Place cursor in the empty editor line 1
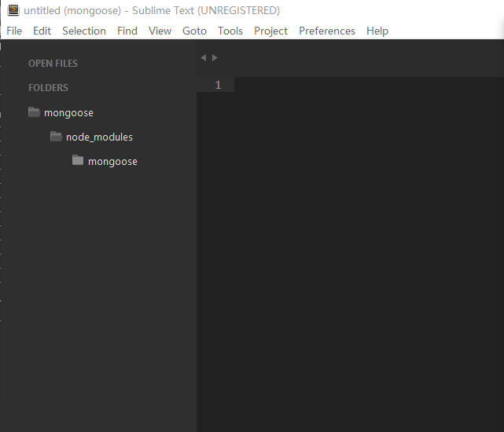 [369, 85]
